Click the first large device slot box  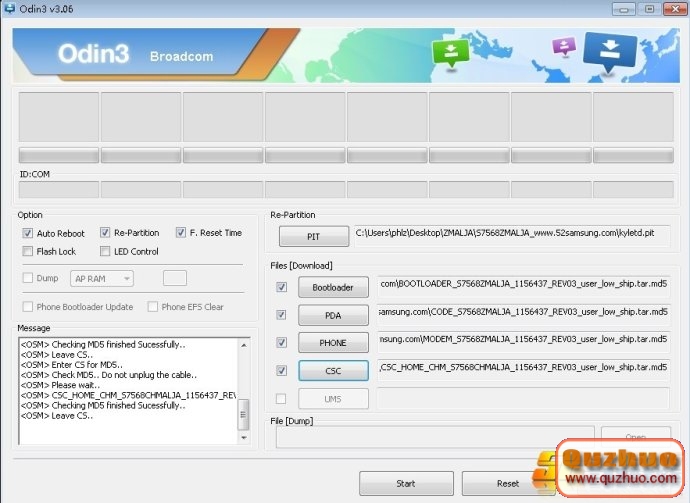[x=59, y=117]
